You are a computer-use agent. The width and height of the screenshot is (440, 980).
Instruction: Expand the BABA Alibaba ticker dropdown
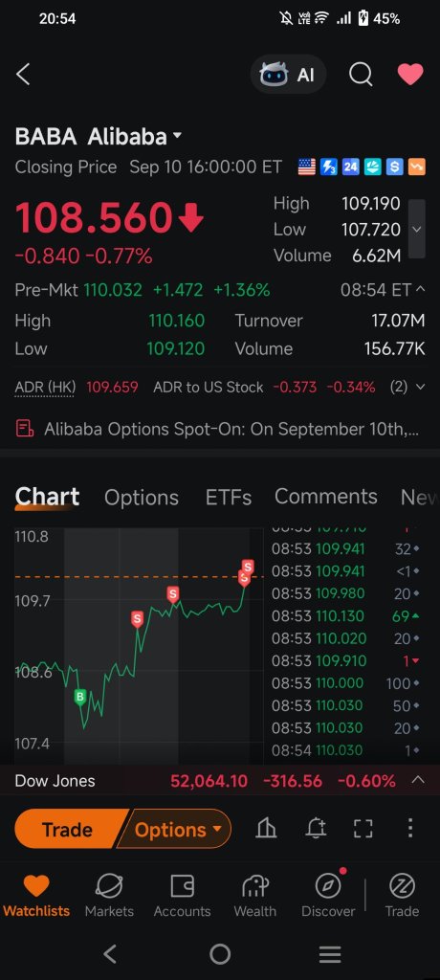click(x=177, y=136)
